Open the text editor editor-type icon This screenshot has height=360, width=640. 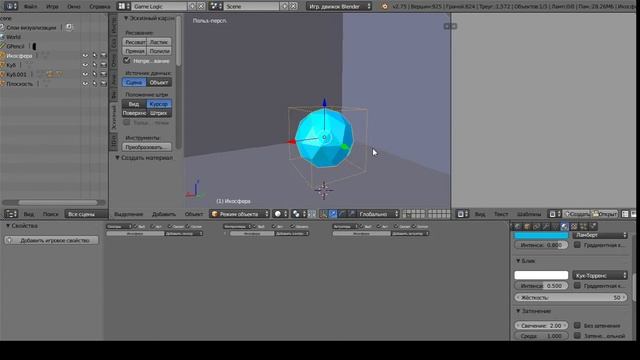[x=462, y=214]
